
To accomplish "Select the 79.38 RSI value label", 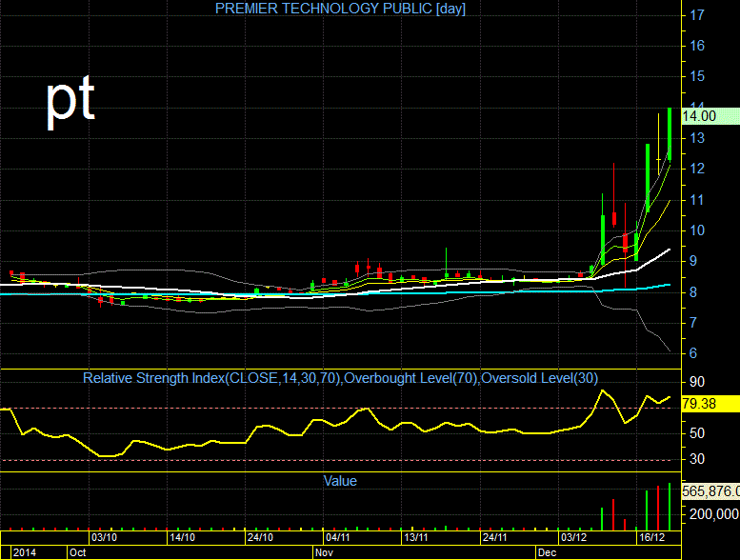I will click(710, 404).
